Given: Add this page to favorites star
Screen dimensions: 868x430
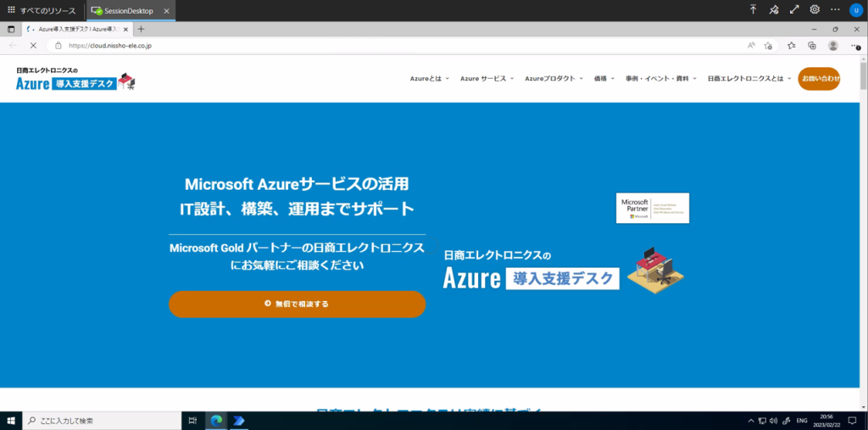Looking at the screenshot, I should pyautogui.click(x=768, y=46).
